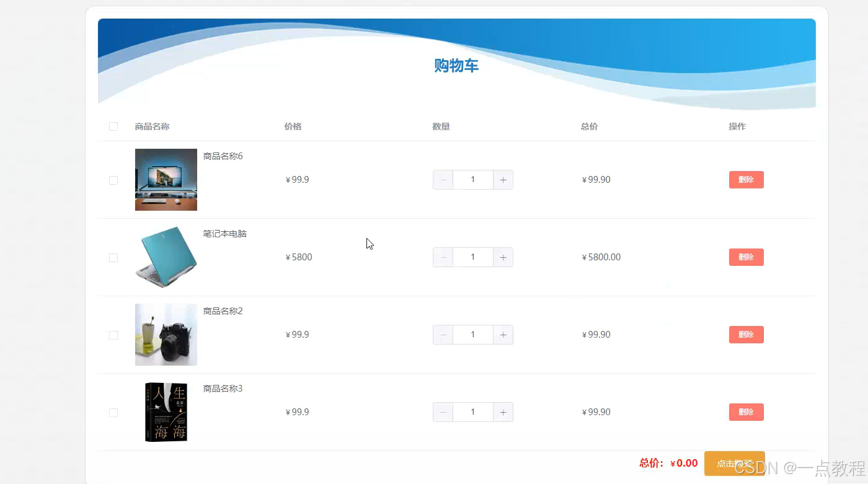Click the 购物车 page title
The height and width of the screenshot is (484, 868).
pyautogui.click(x=456, y=66)
